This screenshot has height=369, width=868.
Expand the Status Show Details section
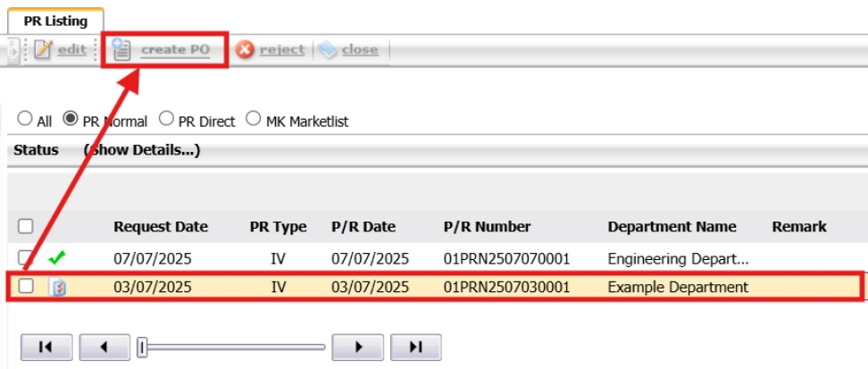(141, 150)
